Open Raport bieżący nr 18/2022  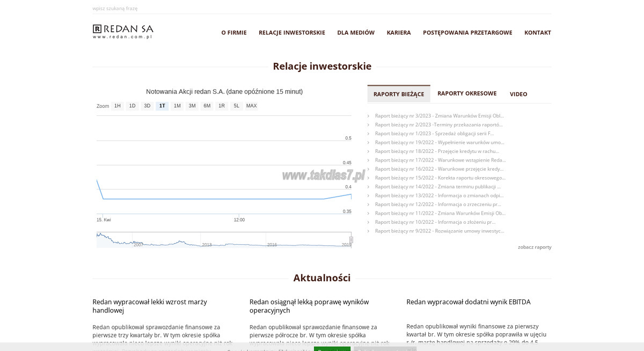(x=437, y=151)
